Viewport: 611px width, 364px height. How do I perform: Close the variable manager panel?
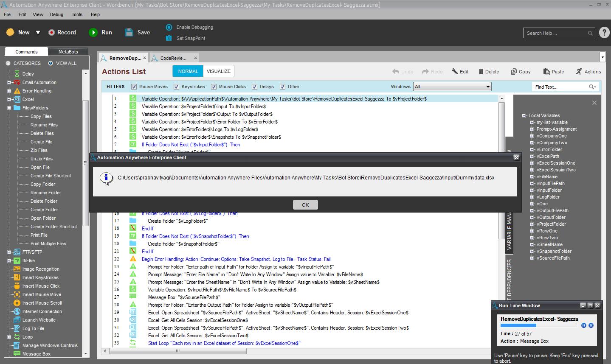click(594, 103)
